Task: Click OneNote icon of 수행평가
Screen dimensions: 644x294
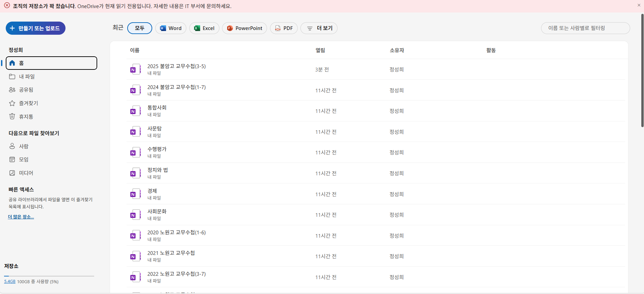Action: (135, 152)
